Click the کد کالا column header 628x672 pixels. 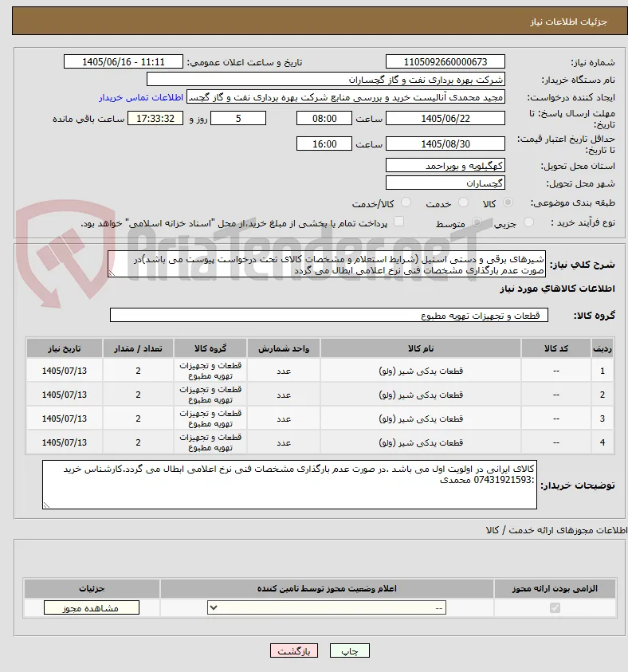tap(556, 348)
